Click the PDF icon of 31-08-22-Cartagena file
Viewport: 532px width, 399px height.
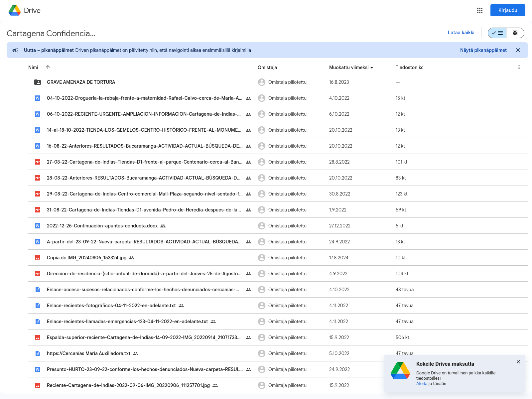38,210
